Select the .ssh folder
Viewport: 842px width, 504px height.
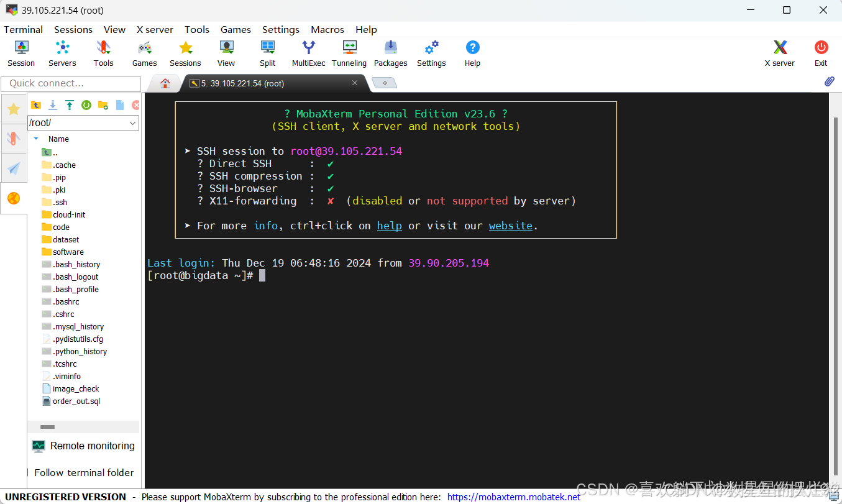(55, 202)
